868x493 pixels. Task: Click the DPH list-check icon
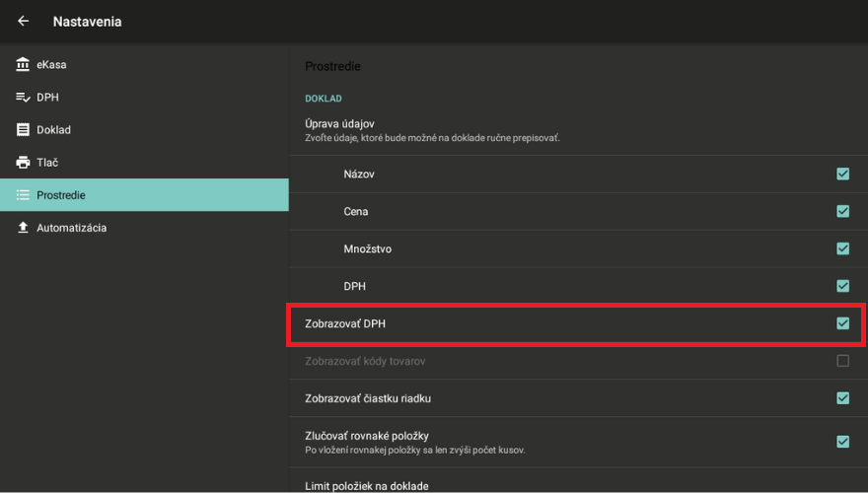click(x=23, y=98)
